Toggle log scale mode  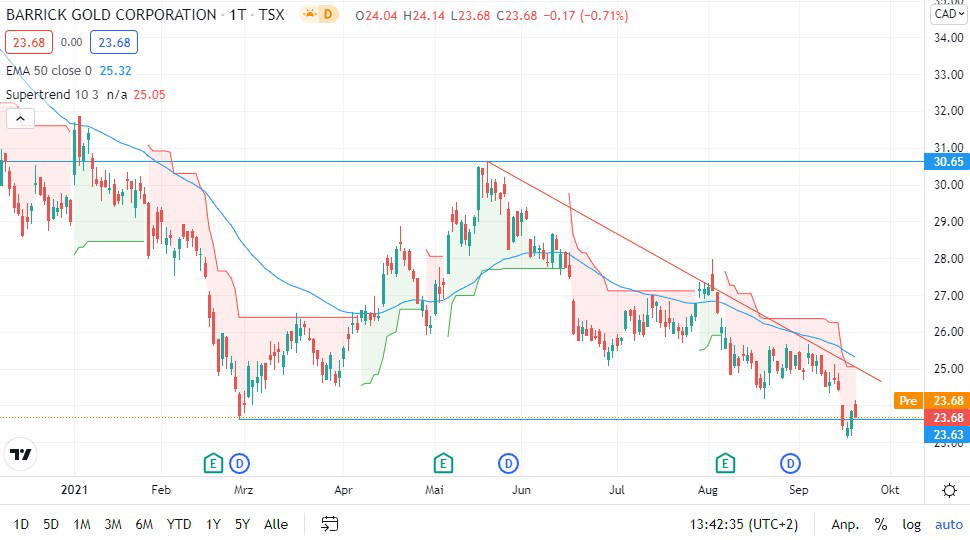tap(911, 525)
